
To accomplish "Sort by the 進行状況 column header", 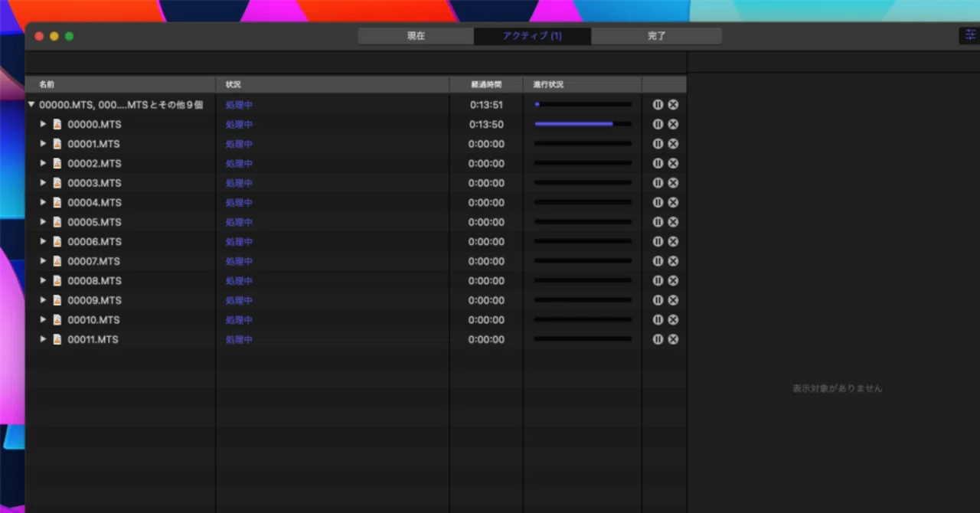I will (583, 84).
